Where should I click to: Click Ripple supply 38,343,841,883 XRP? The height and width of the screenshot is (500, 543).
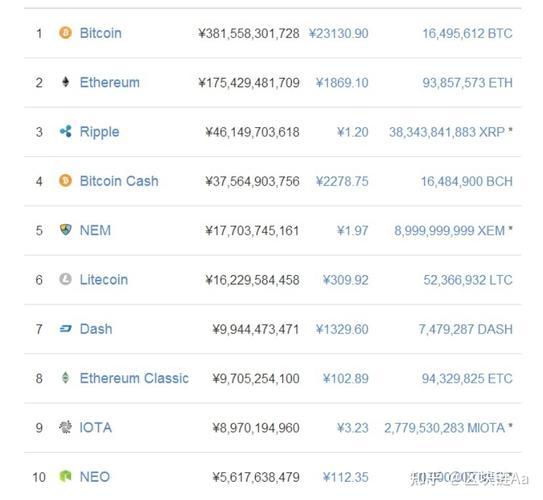[447, 132]
